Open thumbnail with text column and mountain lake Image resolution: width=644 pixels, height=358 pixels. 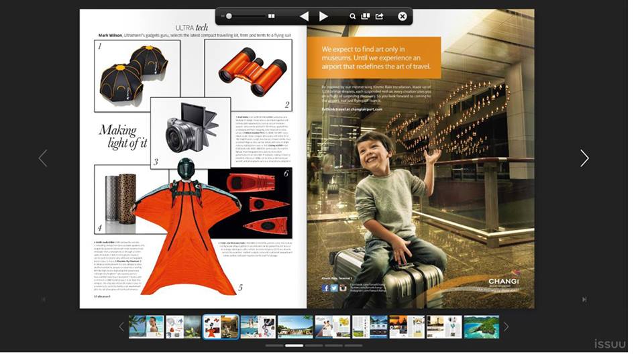click(x=370, y=326)
